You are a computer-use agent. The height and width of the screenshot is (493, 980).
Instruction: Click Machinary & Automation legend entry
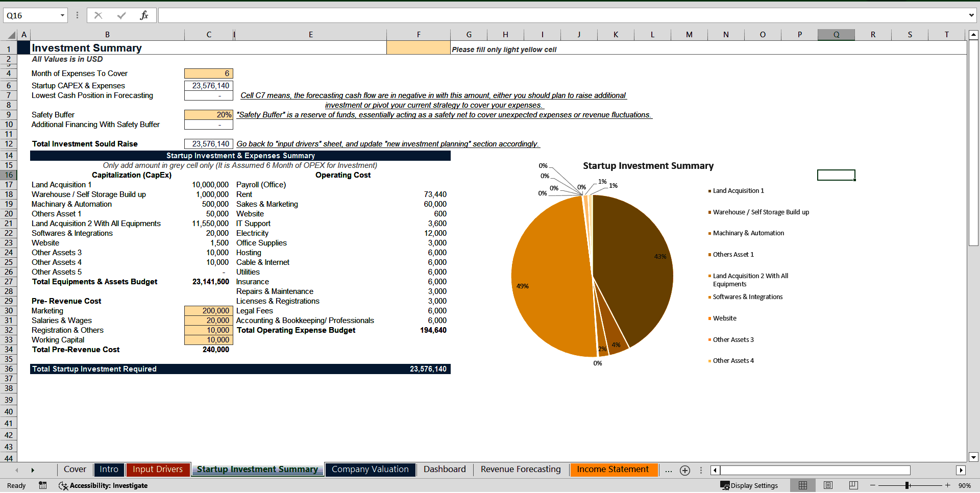(x=748, y=233)
